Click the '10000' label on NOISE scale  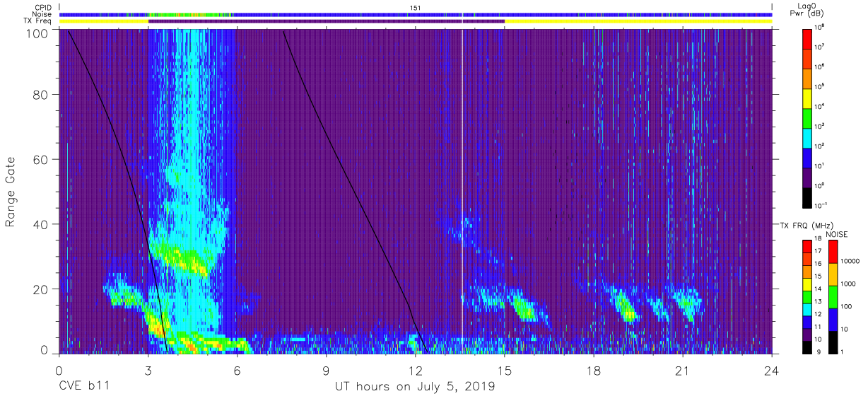(851, 261)
